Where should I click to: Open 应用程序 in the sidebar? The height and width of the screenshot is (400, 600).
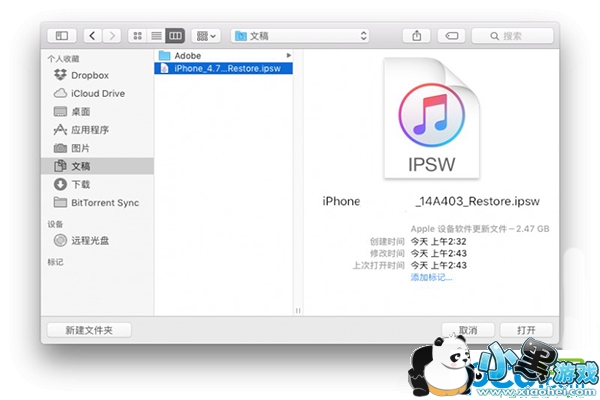pos(97,130)
